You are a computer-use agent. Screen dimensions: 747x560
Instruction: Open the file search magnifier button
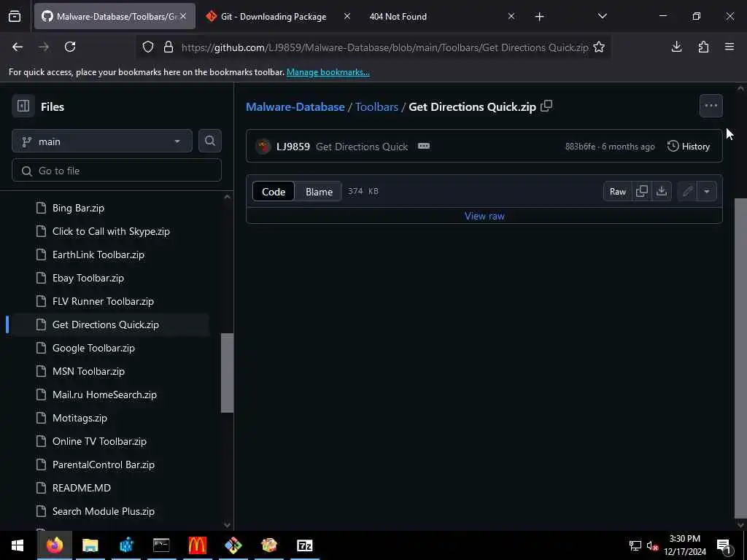tap(209, 141)
